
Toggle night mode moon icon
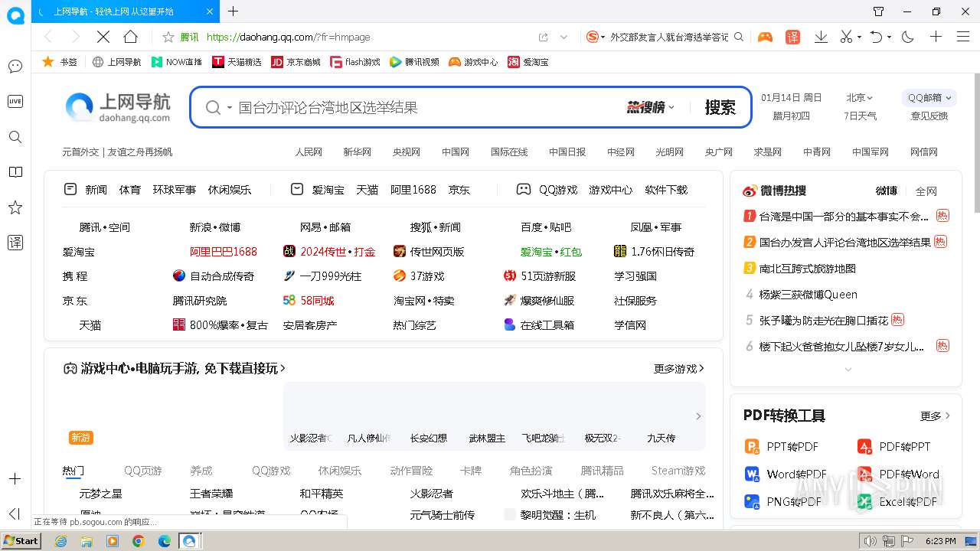tap(908, 37)
